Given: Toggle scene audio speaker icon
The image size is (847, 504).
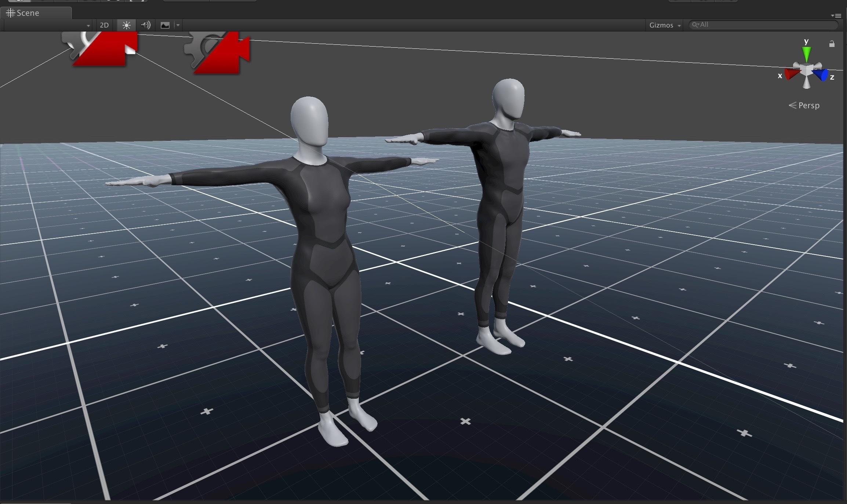Looking at the screenshot, I should 146,25.
